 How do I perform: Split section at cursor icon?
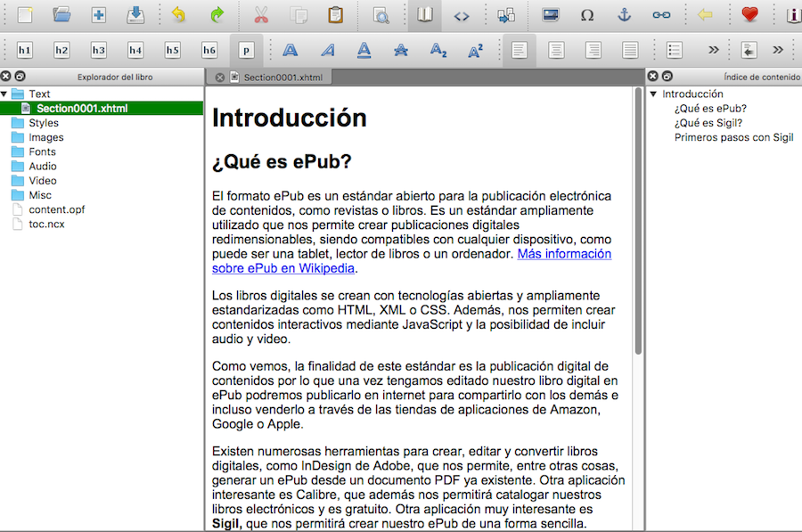point(506,15)
